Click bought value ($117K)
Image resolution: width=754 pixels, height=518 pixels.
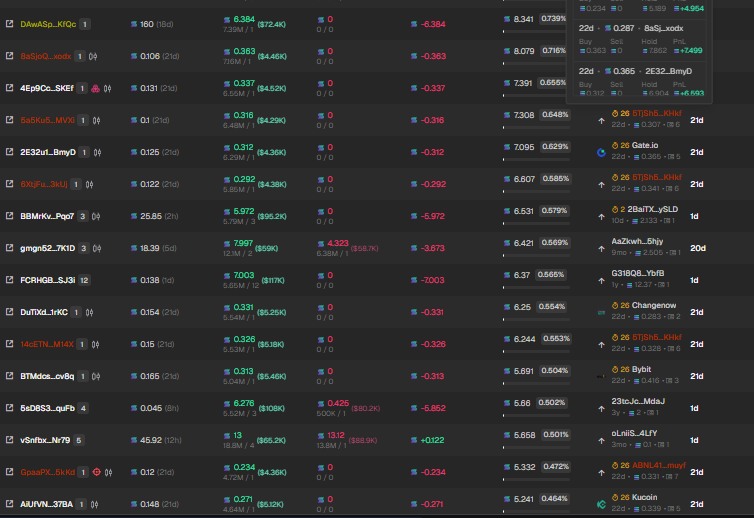[273, 280]
